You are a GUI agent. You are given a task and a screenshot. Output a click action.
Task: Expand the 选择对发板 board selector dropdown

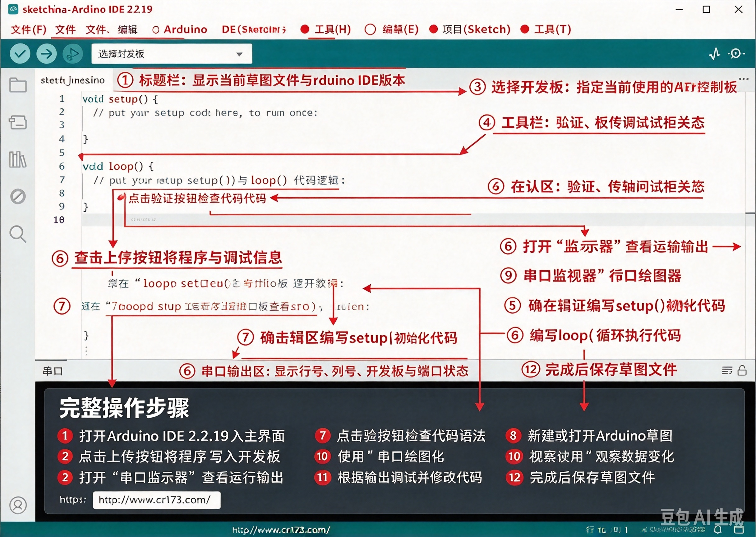point(172,53)
